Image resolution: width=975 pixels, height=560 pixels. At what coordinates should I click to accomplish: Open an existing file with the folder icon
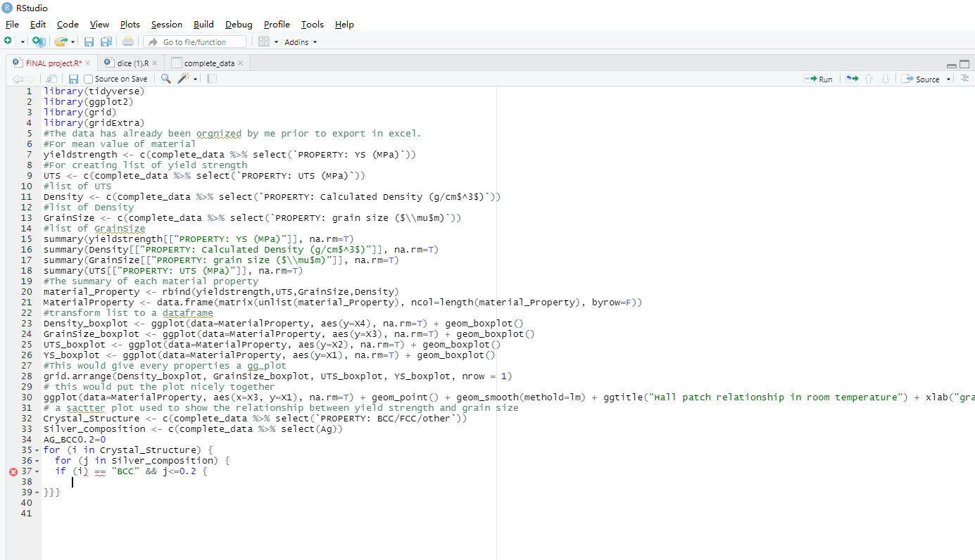[x=61, y=42]
